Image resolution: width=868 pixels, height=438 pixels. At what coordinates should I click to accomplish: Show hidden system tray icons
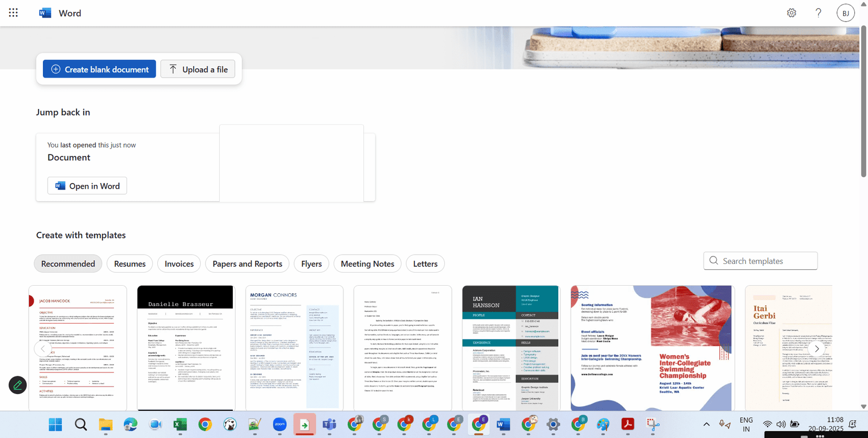(706, 424)
